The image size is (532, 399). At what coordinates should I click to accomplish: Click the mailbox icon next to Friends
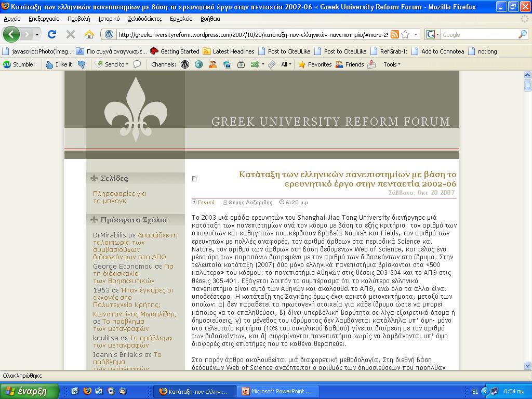tap(371, 64)
